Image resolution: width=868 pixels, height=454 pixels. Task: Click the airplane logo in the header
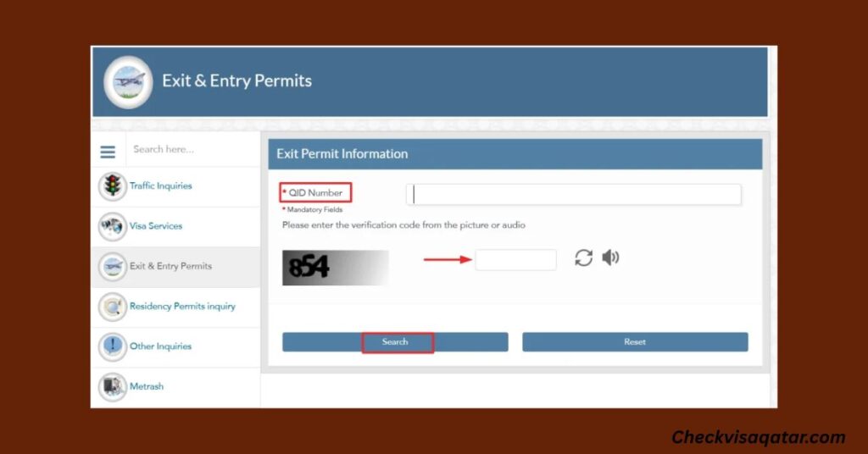pyautogui.click(x=129, y=82)
